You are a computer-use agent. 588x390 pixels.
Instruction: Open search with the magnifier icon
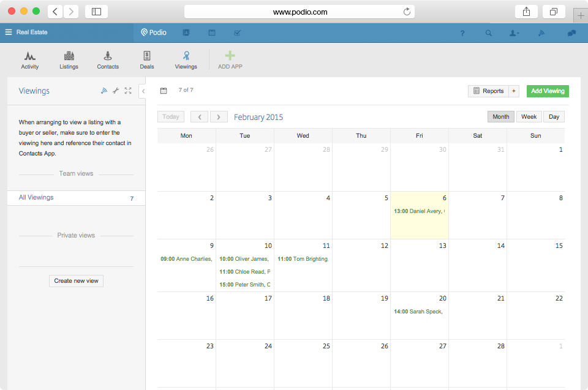(488, 33)
